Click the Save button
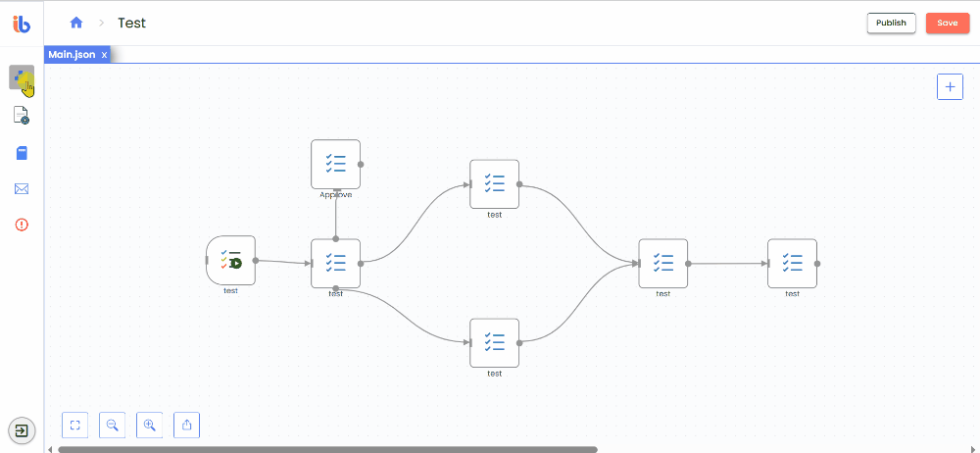Screen dimensions: 980x453 pos(948,24)
